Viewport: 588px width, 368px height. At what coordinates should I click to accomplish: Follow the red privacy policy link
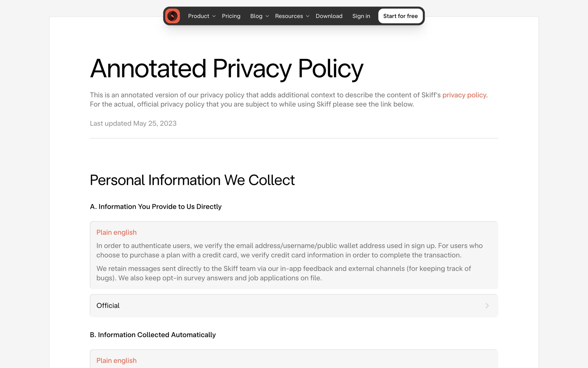coord(464,95)
